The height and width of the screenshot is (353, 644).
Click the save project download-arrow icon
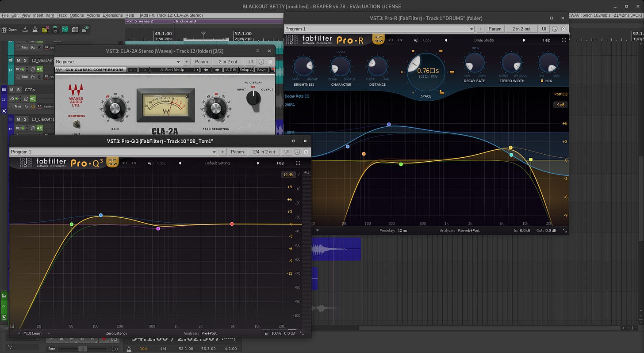coord(25,30)
